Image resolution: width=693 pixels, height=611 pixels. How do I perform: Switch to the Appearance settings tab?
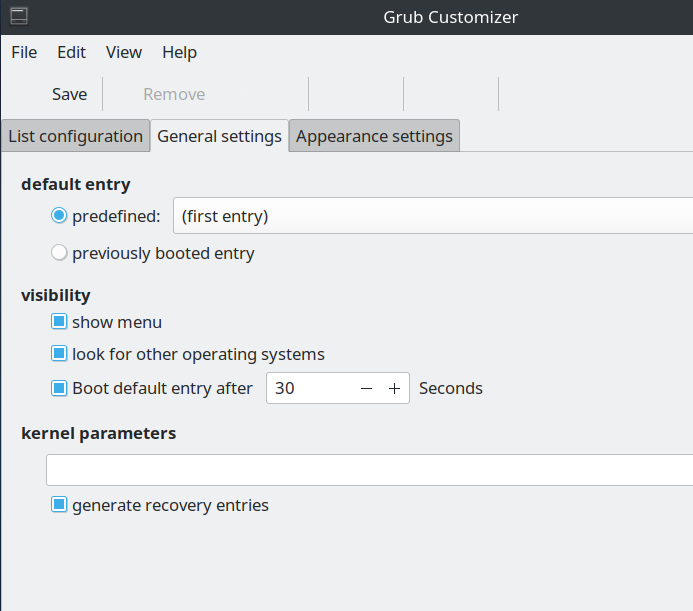[x=374, y=136]
